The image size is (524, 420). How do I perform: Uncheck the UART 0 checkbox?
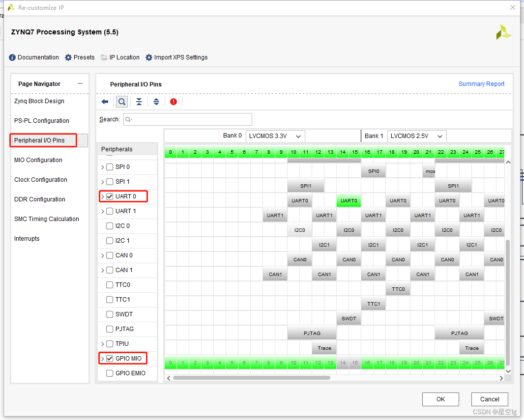click(110, 196)
